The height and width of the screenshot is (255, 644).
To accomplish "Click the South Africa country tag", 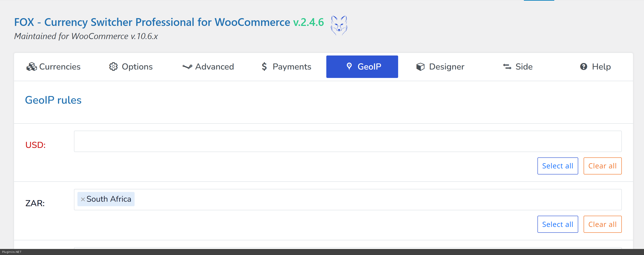I will [x=109, y=199].
